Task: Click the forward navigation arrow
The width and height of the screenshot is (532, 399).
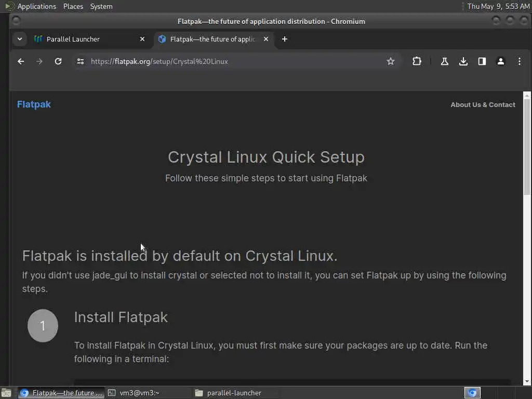Action: [39, 61]
